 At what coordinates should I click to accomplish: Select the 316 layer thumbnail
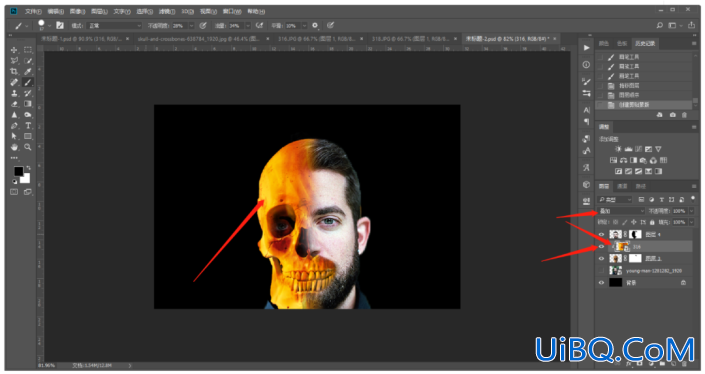coord(622,246)
